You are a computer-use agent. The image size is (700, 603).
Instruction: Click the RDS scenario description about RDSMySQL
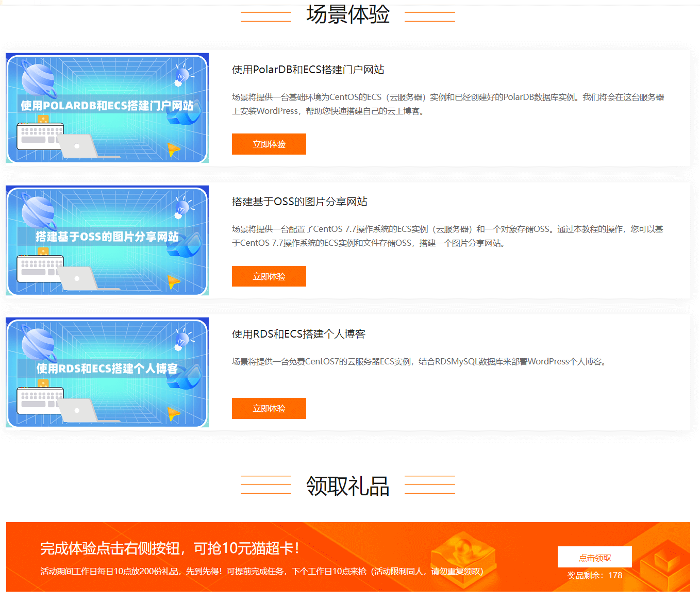[x=420, y=362]
